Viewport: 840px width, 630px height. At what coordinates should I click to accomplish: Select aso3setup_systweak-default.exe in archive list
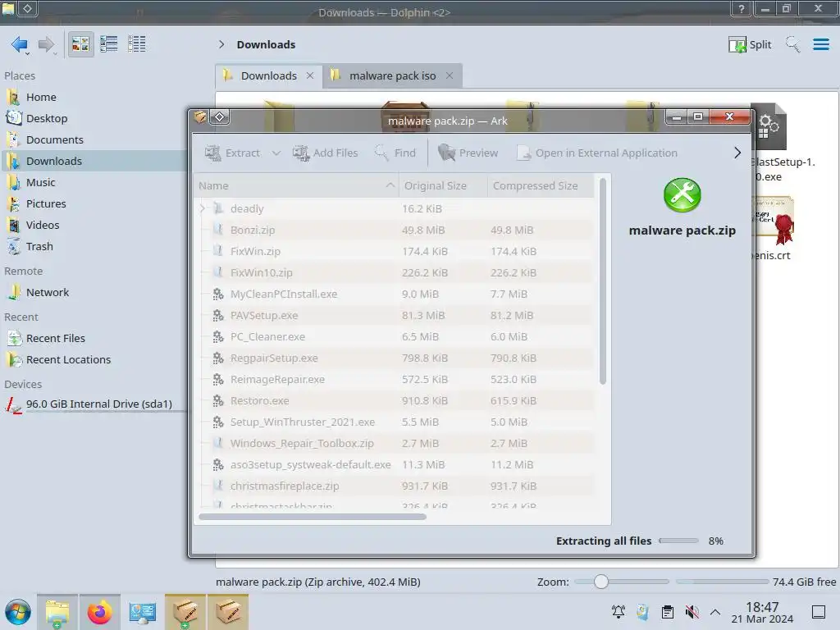tap(395, 465)
